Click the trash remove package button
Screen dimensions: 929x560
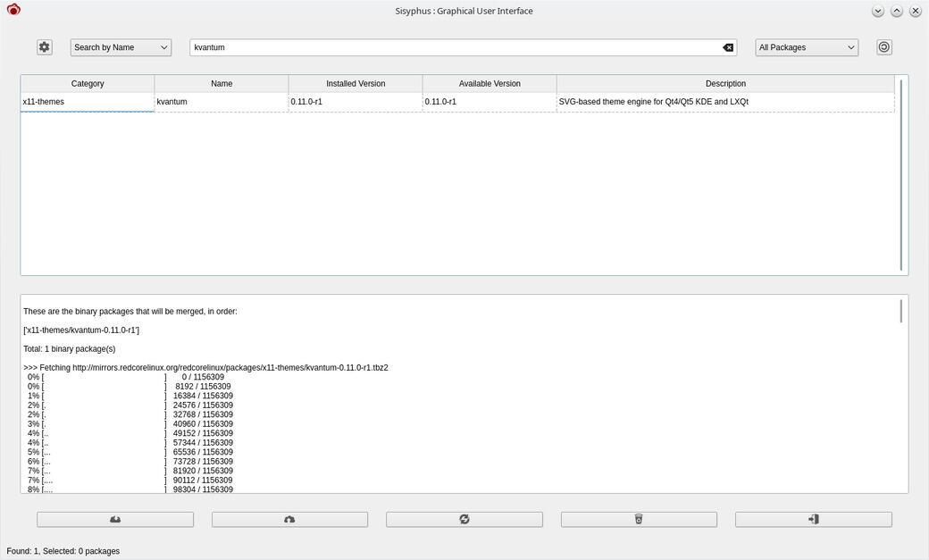639,519
